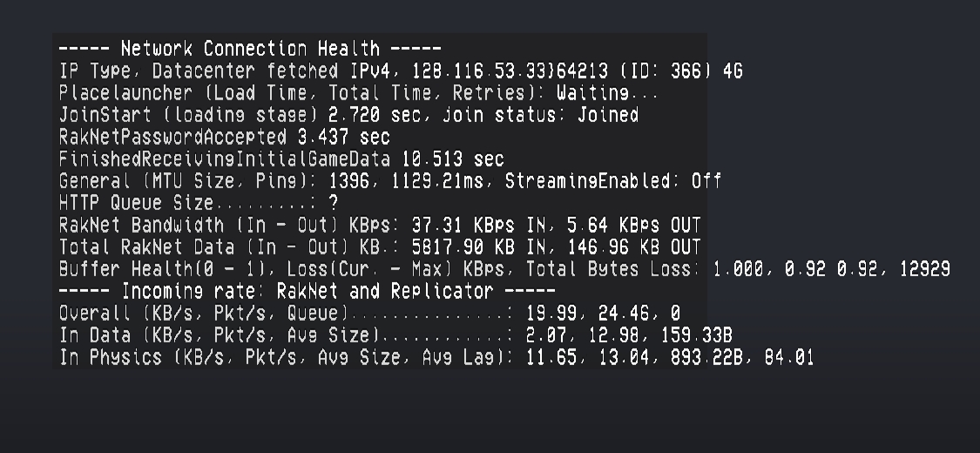The width and height of the screenshot is (980, 453).
Task: Select the Total RakNet Data line
Action: tap(380, 247)
